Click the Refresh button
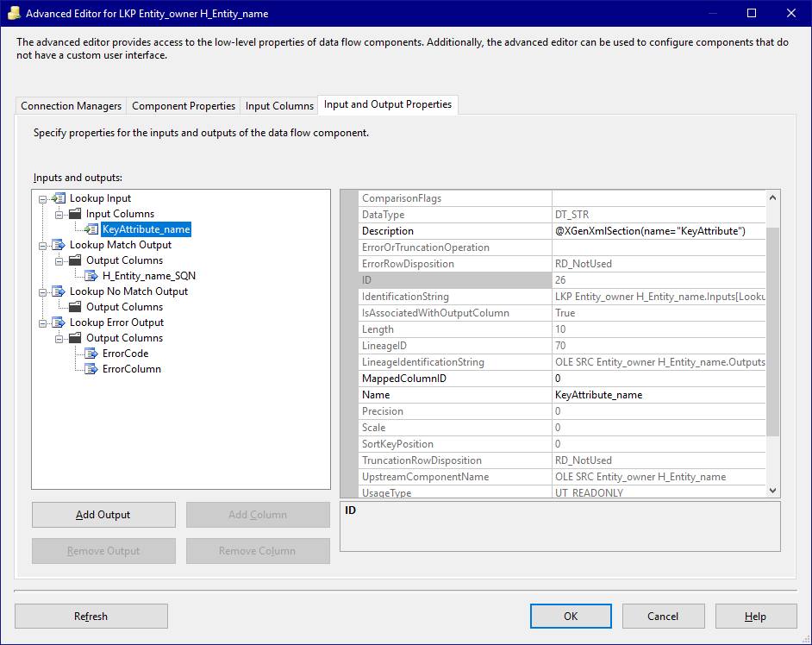This screenshot has width=812, height=645. click(x=91, y=616)
